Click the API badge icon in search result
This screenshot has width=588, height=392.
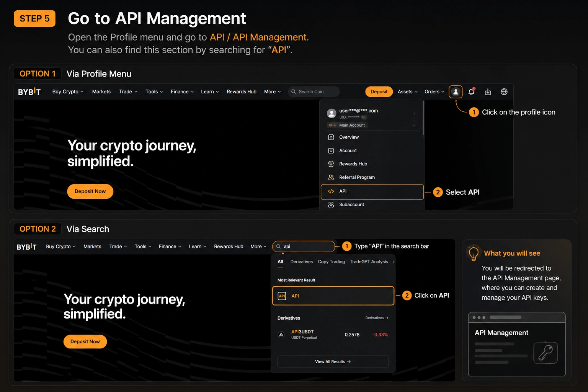pos(282,296)
